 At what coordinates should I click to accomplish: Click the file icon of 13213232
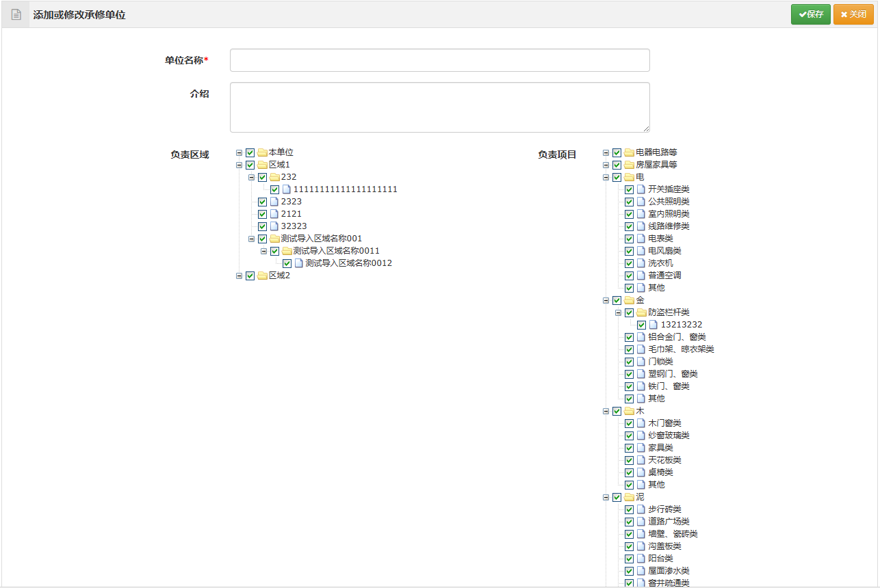(653, 325)
